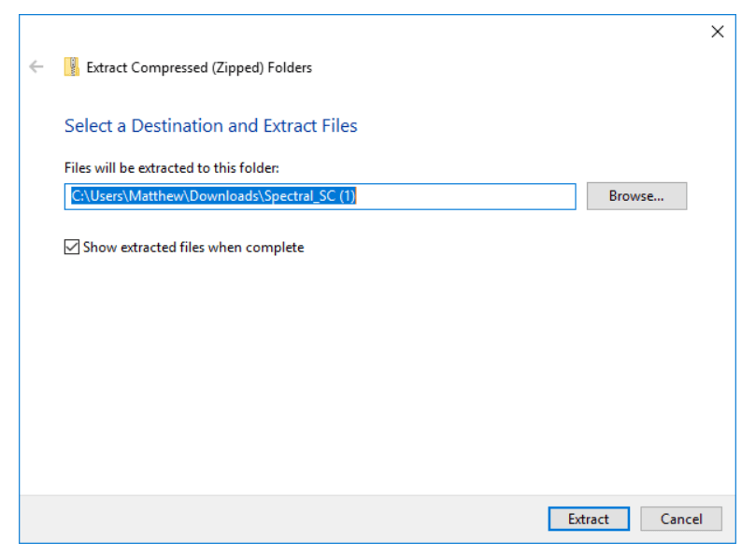
Task: Close the dialog using the X
Action: point(718,31)
